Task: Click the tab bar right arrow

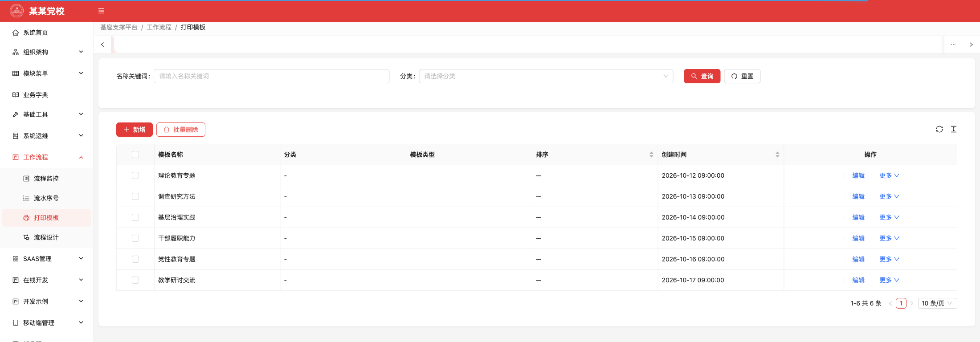Action: click(971, 45)
